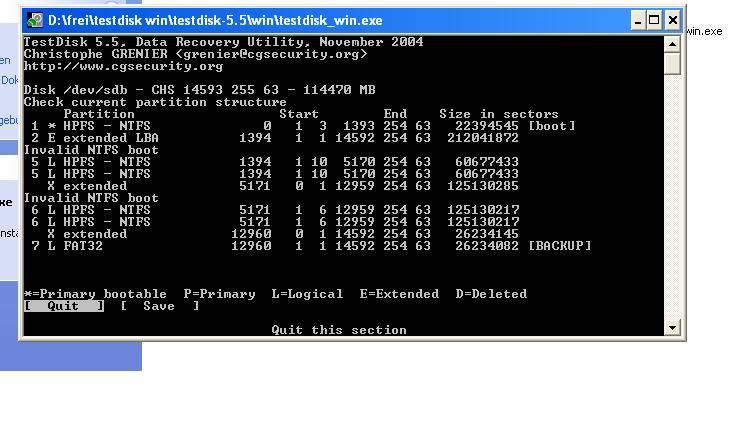
Task: Click the 'Quit this section' hint text
Action: (x=339, y=330)
